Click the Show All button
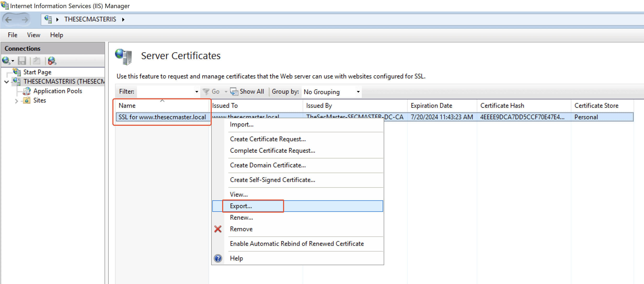Image resolution: width=644 pixels, height=284 pixels. click(247, 92)
